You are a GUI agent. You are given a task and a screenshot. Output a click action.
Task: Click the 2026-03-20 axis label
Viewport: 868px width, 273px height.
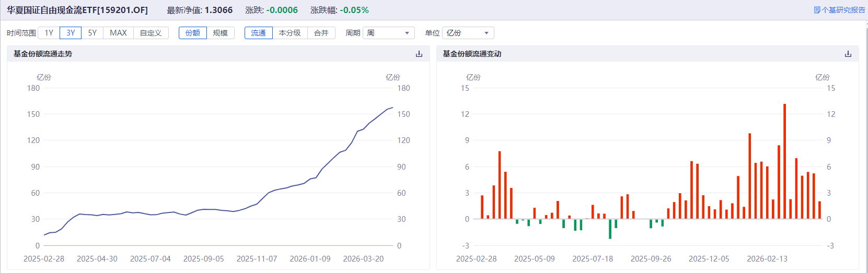[364, 259]
